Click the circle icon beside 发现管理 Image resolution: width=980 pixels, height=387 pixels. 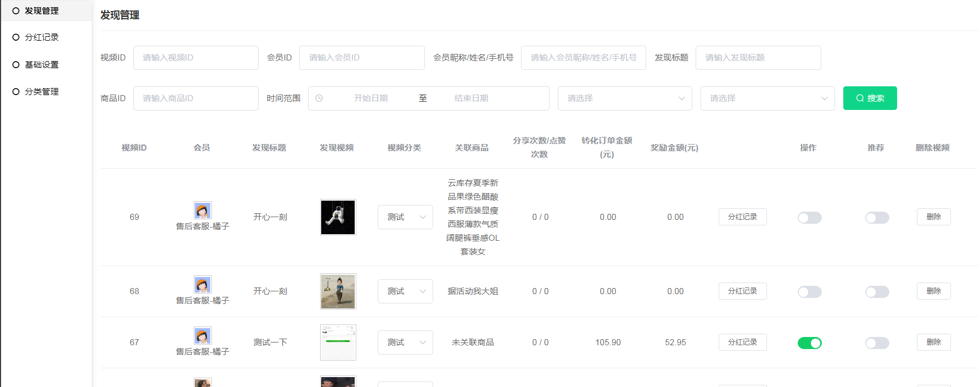tap(16, 10)
